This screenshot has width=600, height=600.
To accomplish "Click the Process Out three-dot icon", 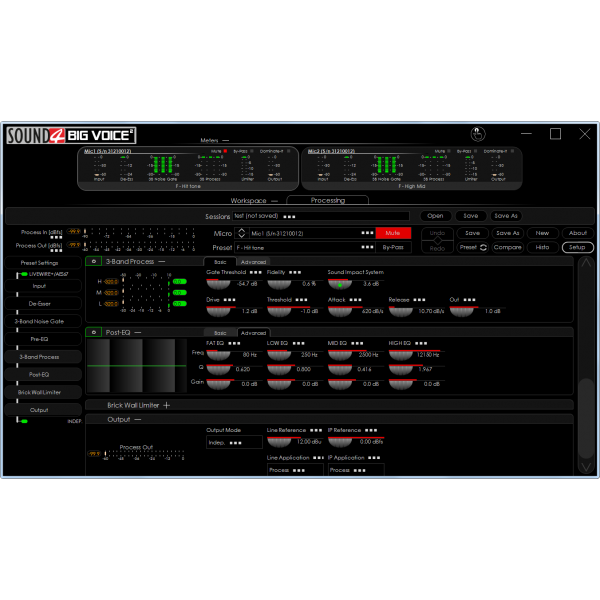I will coord(56,251).
